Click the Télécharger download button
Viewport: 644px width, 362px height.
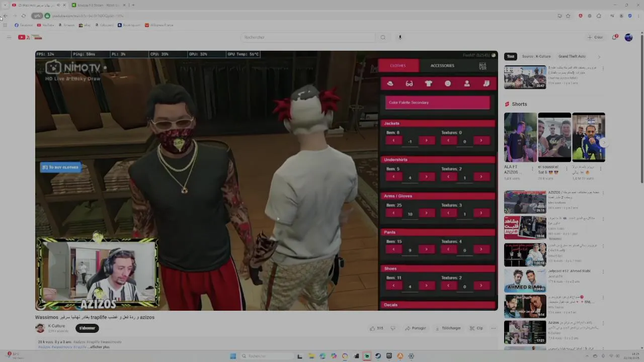pos(447,328)
